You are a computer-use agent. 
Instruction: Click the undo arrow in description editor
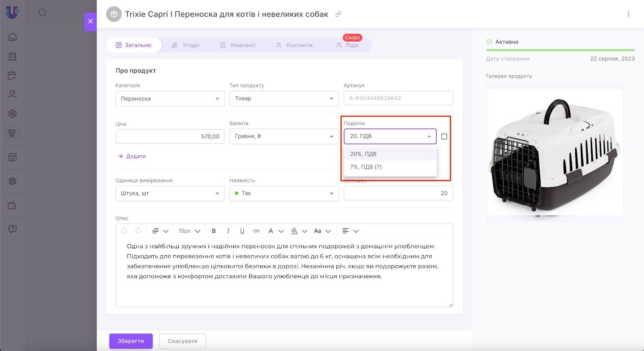click(124, 231)
